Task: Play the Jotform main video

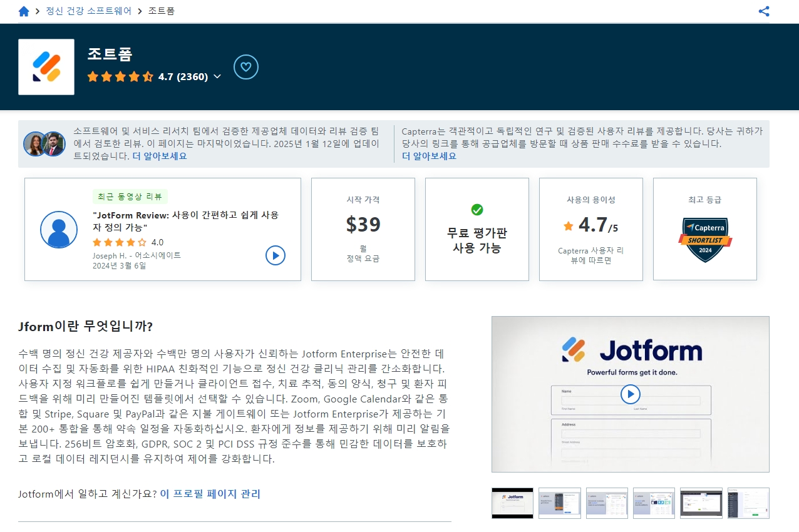Action: pyautogui.click(x=631, y=394)
